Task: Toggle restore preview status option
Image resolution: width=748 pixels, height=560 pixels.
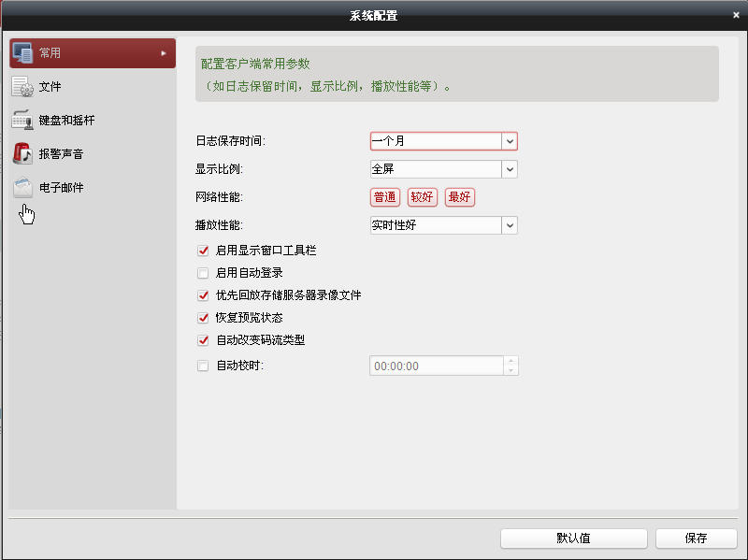Action: coord(203,318)
